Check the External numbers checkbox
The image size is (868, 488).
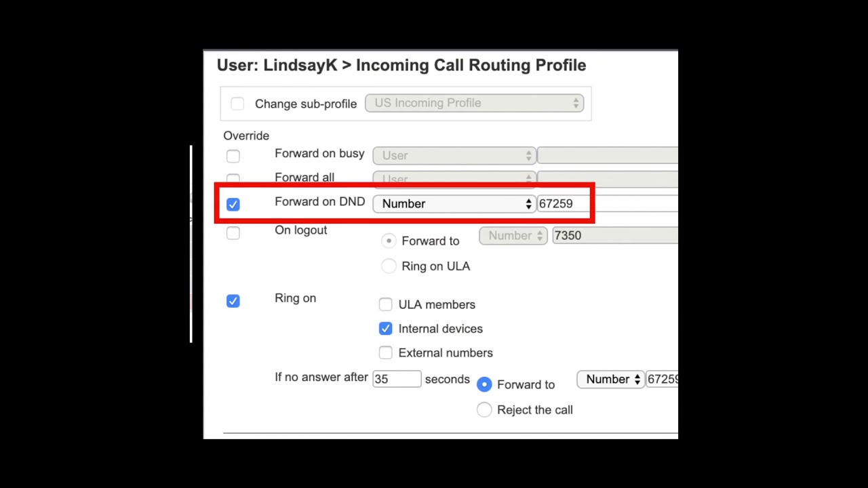385,353
